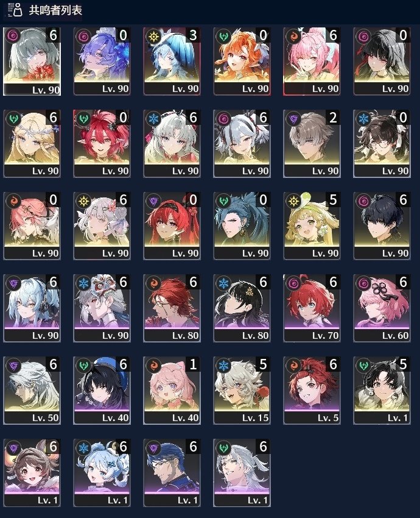This screenshot has height=518, width=420.
Task: Click the Fusion icon on the Lv. 80 red-haired card
Action: 153,283
